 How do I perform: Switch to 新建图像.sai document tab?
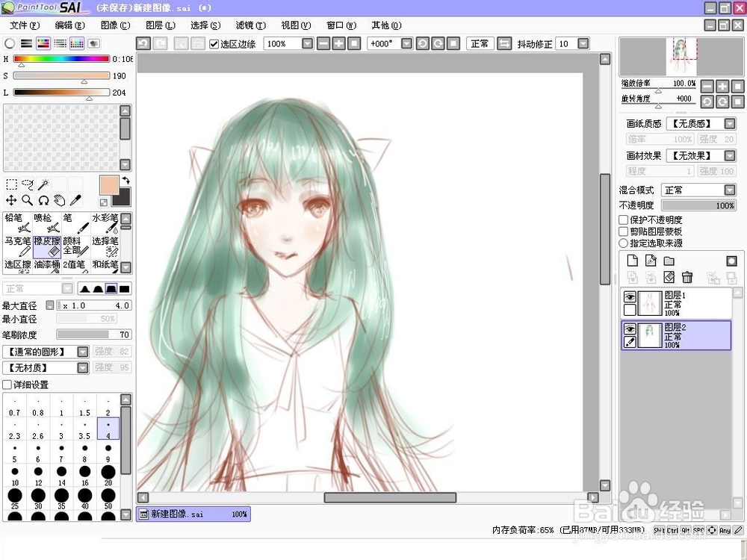coord(193,514)
